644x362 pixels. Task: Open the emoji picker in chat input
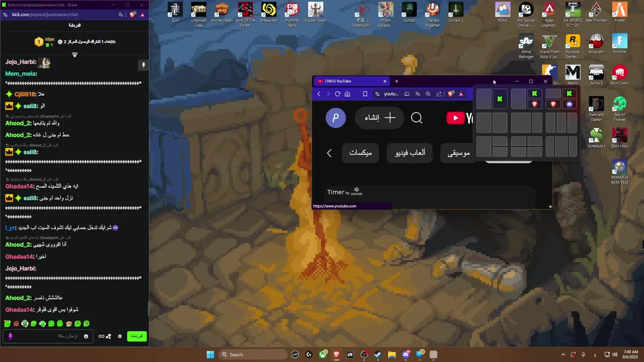[86, 336]
